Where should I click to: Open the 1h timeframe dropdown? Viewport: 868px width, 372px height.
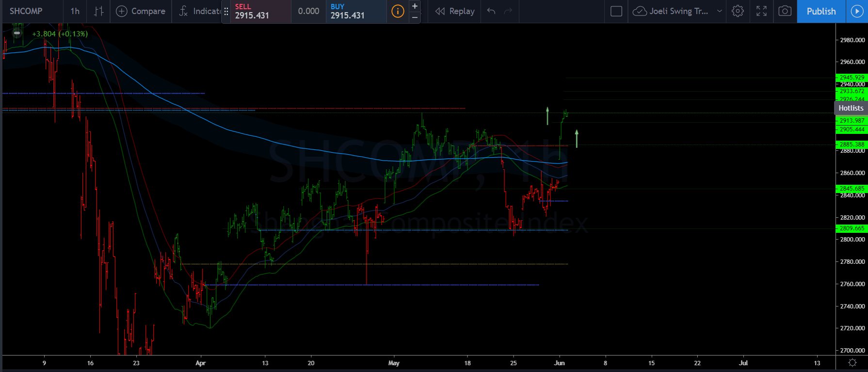coord(75,11)
